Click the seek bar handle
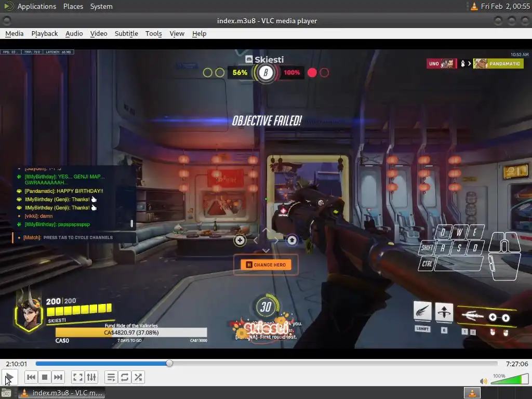The image size is (532, 399). click(169, 363)
